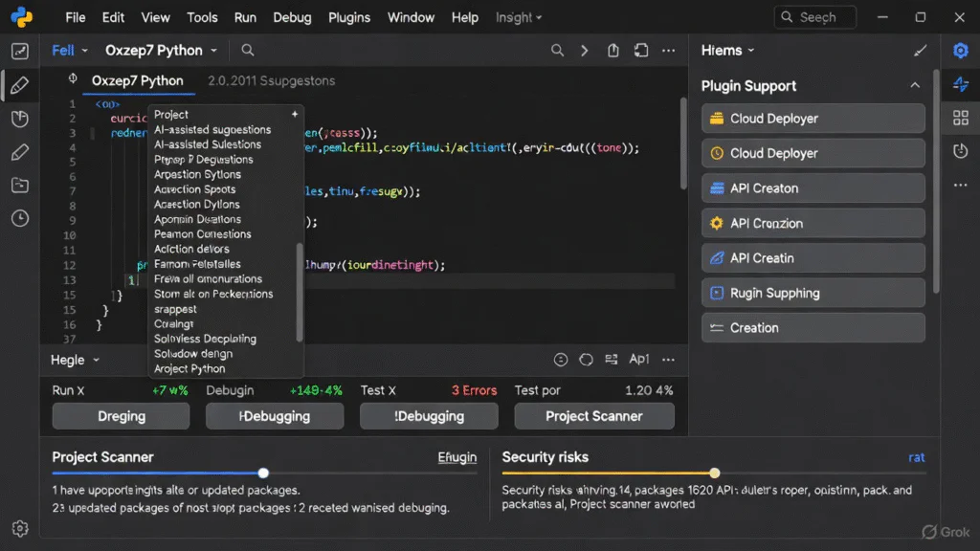The height and width of the screenshot is (551, 980).
Task: Click the Dreging button
Action: coord(121,416)
